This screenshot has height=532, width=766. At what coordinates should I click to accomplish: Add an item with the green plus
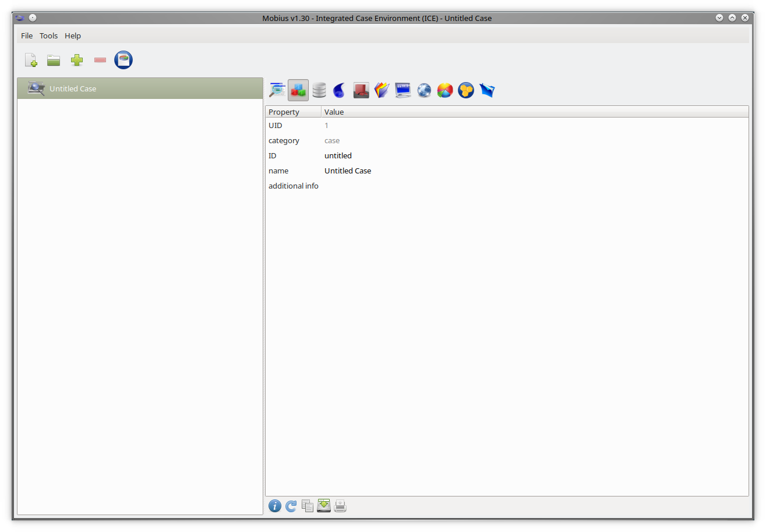pos(77,60)
